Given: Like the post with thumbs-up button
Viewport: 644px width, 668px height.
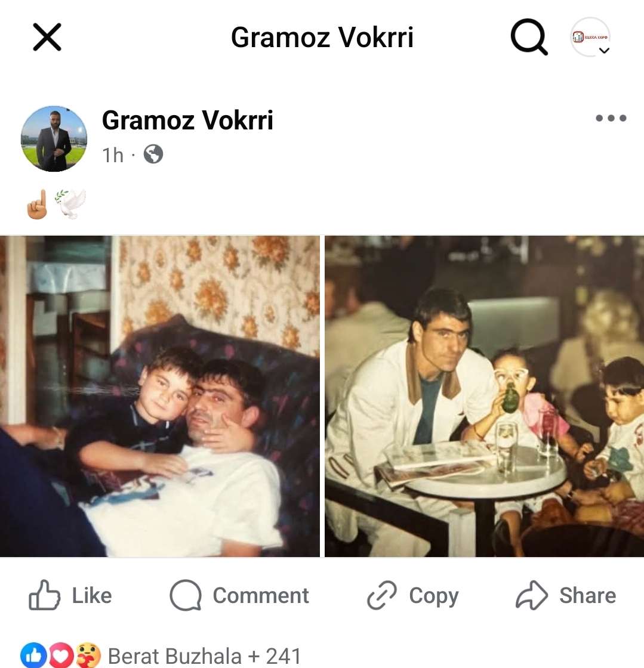Looking at the screenshot, I should click(70, 595).
